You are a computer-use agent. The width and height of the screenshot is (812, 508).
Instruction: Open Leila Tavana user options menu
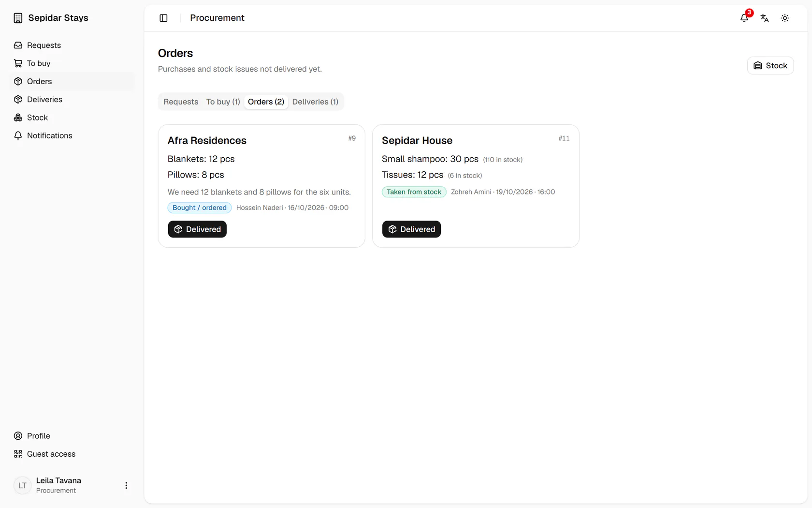click(x=126, y=485)
